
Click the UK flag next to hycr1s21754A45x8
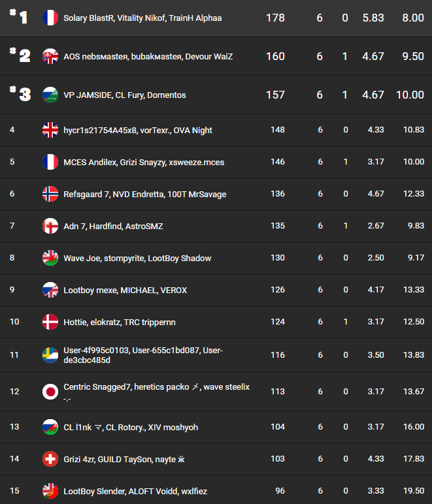pos(50,130)
